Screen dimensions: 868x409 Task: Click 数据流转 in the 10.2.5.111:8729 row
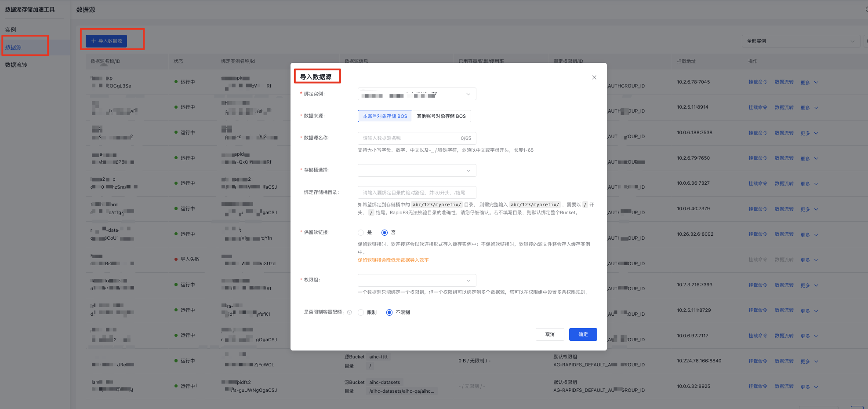tap(784, 310)
